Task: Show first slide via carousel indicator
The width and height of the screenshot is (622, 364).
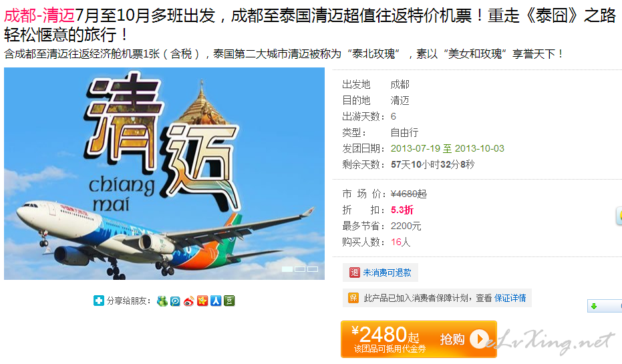Action: [x=287, y=269]
